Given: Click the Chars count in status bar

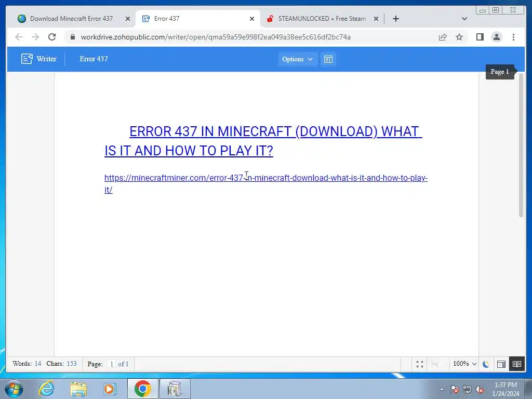Looking at the screenshot, I should click(61, 363).
